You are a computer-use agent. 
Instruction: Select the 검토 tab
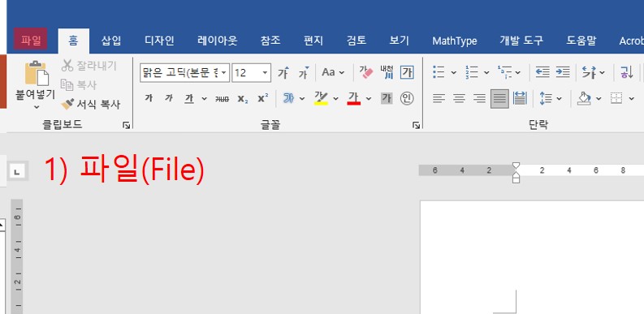(356, 41)
